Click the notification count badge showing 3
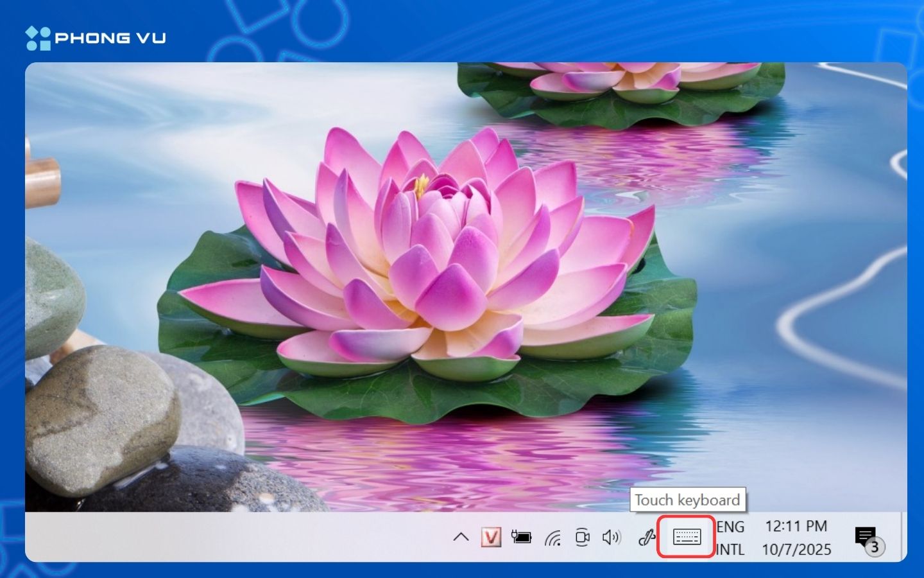 click(x=874, y=547)
